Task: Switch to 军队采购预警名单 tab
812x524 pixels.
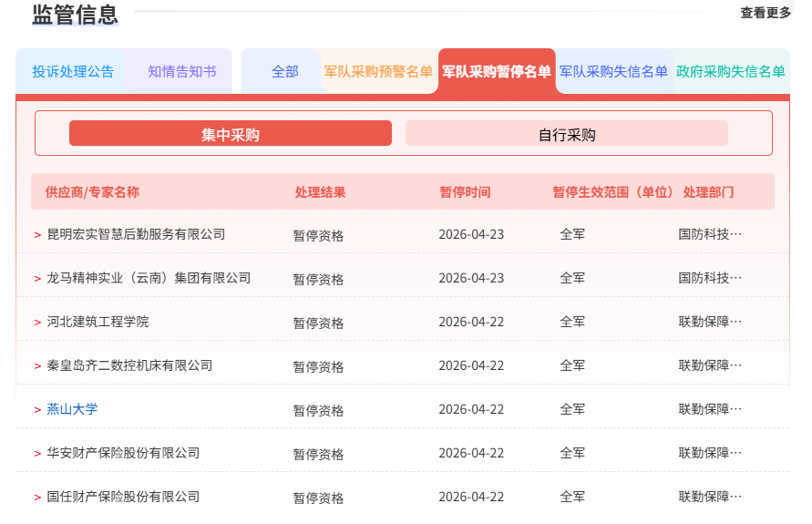Action: pos(378,71)
